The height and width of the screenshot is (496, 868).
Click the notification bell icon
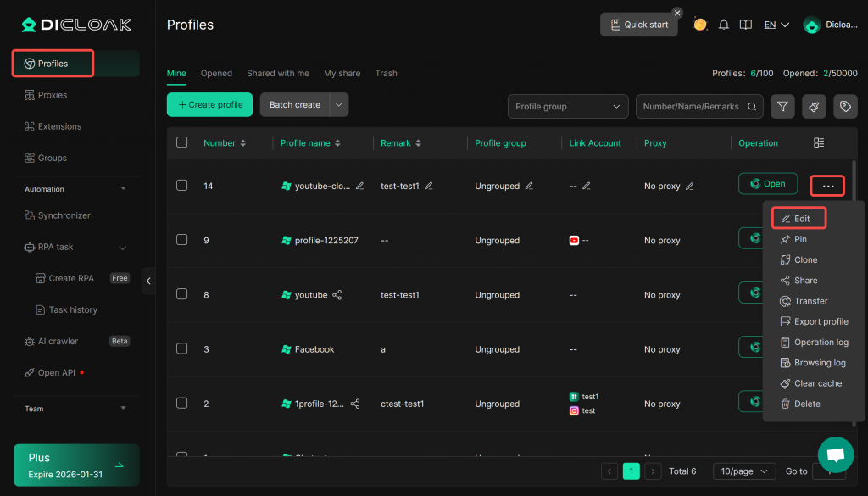point(723,25)
